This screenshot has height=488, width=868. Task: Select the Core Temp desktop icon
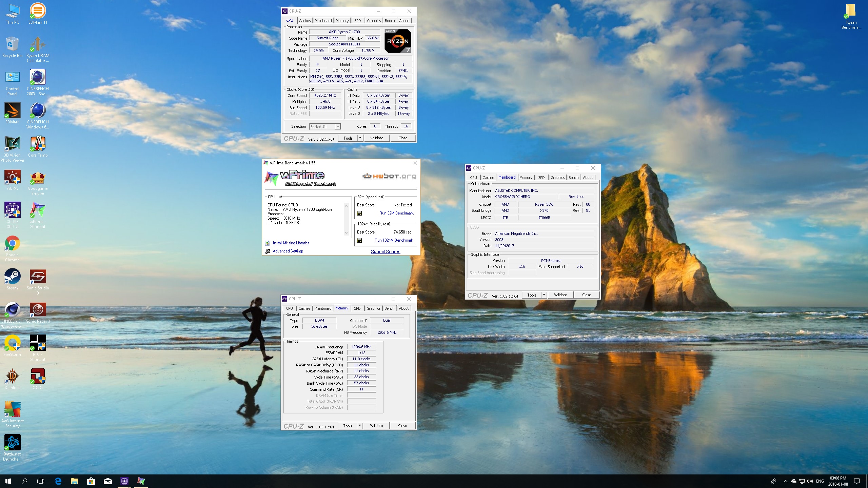[38, 147]
